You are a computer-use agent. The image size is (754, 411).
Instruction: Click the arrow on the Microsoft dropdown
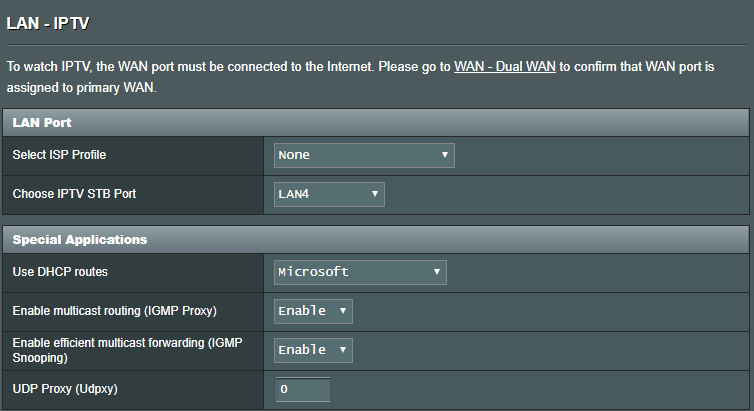[437, 271]
